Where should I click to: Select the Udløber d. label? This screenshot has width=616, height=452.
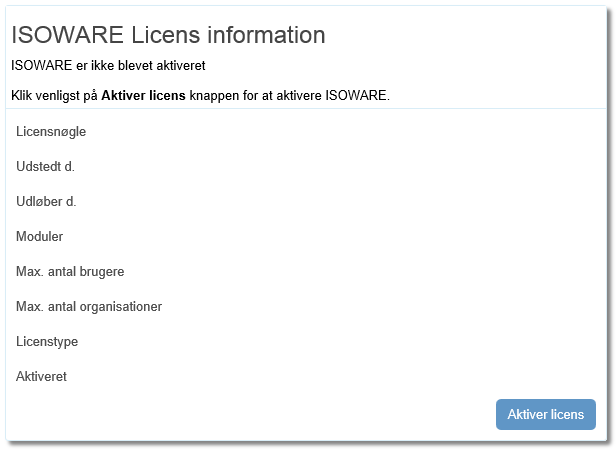pyautogui.click(x=46, y=201)
